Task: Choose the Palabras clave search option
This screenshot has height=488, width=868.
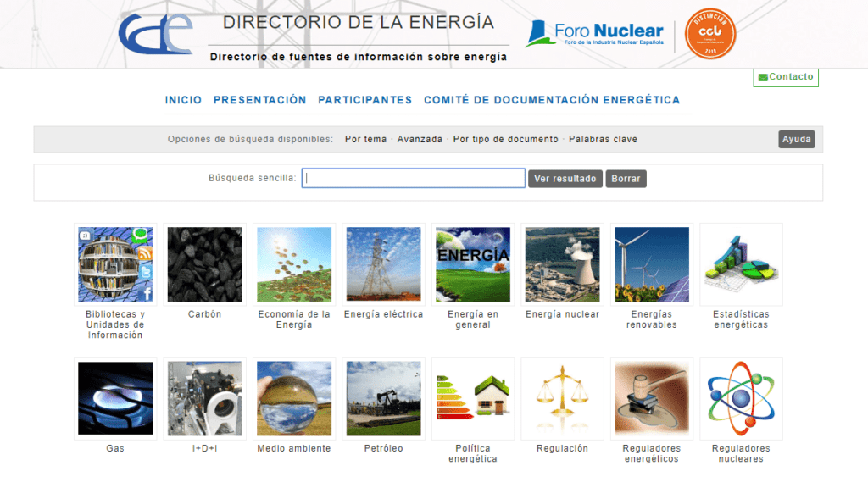Action: coord(603,140)
